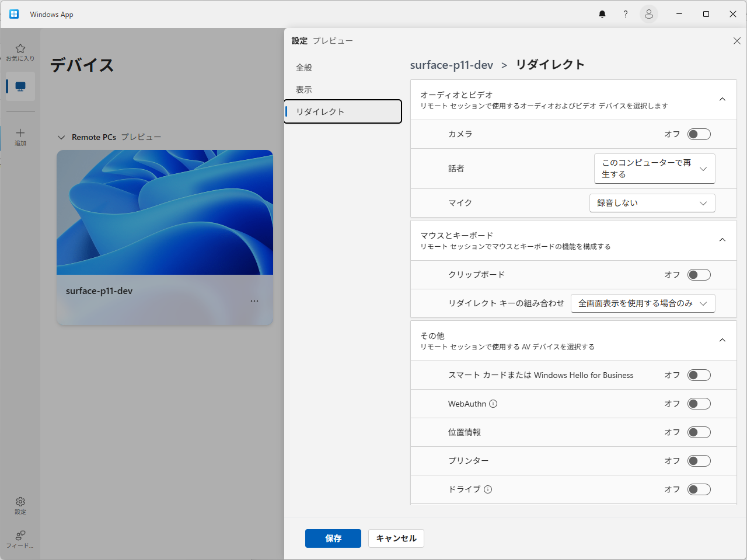This screenshot has height=560, width=747.
Task: Toggle the クリップボード switch
Action: 699,275
